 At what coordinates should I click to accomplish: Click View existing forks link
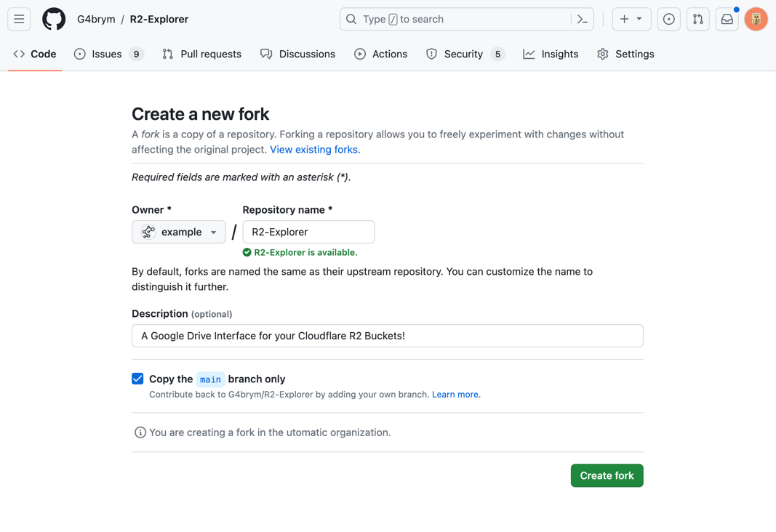[x=315, y=150]
